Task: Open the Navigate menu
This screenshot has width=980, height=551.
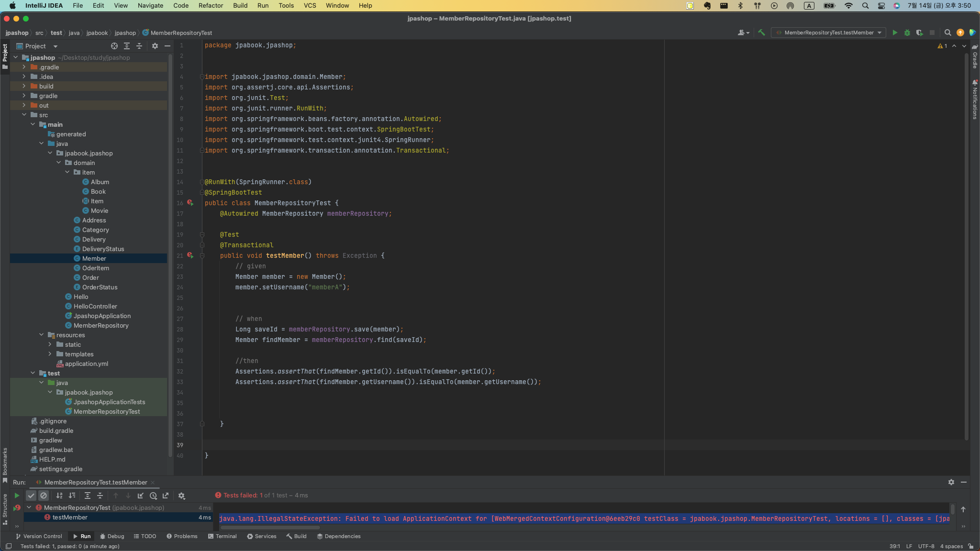Action: (x=150, y=6)
